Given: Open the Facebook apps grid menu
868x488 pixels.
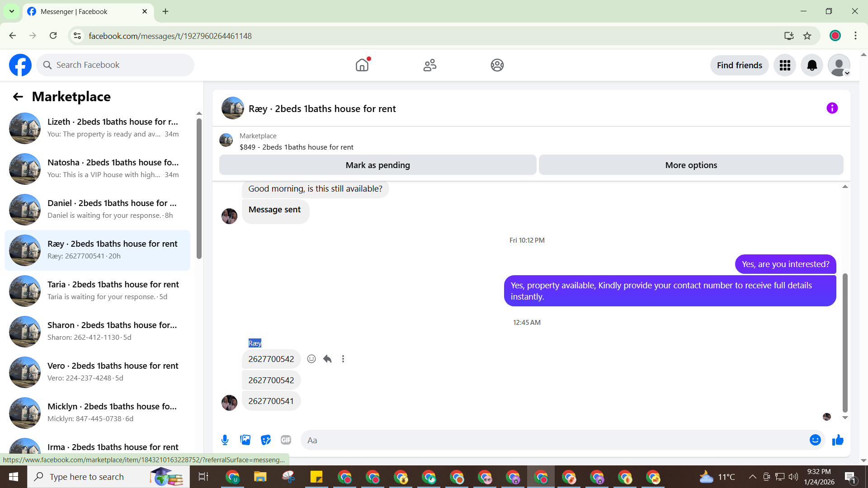Looking at the screenshot, I should tap(785, 66).
